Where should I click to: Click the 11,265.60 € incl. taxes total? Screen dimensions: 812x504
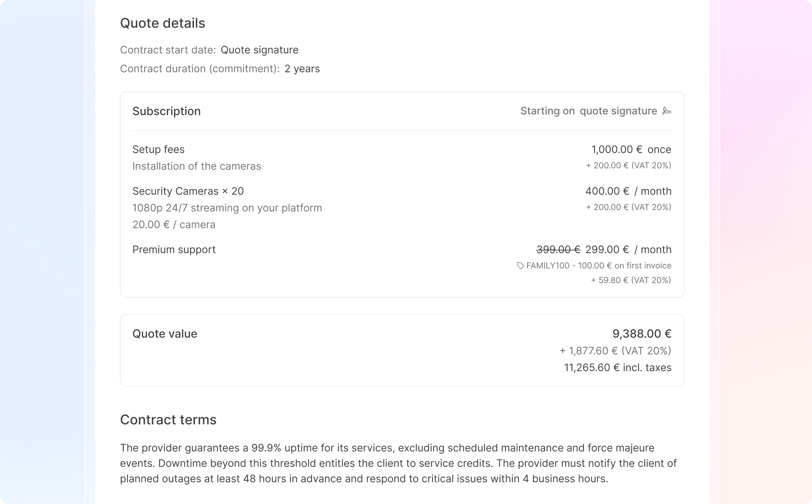pos(618,367)
